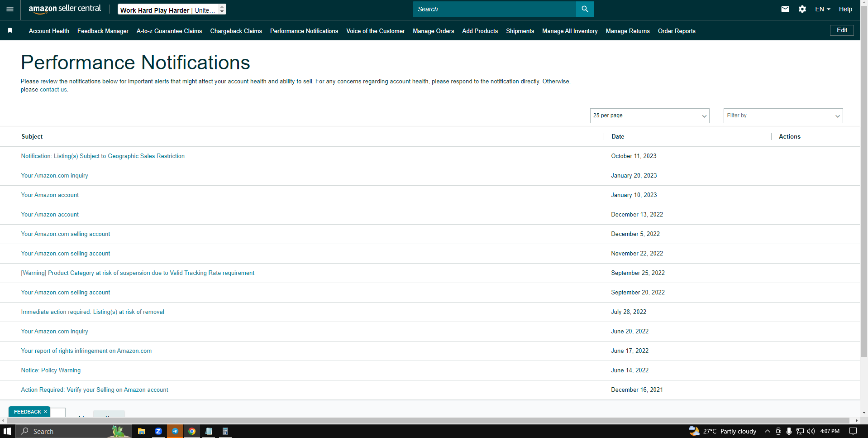The width and height of the screenshot is (868, 438).
Task: Click the vertical scrollbar thumb
Action: tap(864, 181)
